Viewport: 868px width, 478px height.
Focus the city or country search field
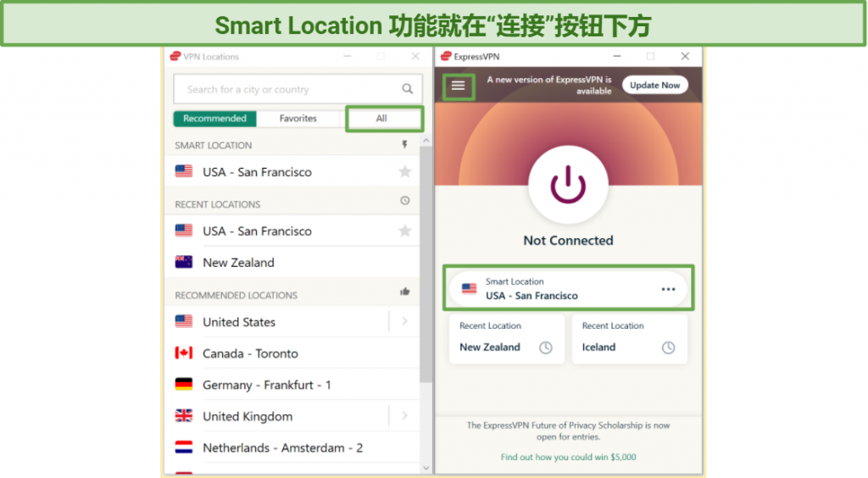(298, 89)
